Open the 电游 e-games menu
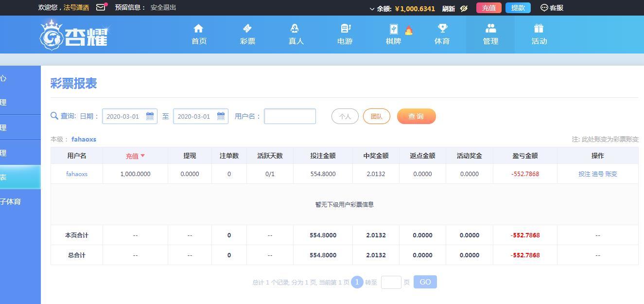The height and width of the screenshot is (304, 644). coord(345,35)
